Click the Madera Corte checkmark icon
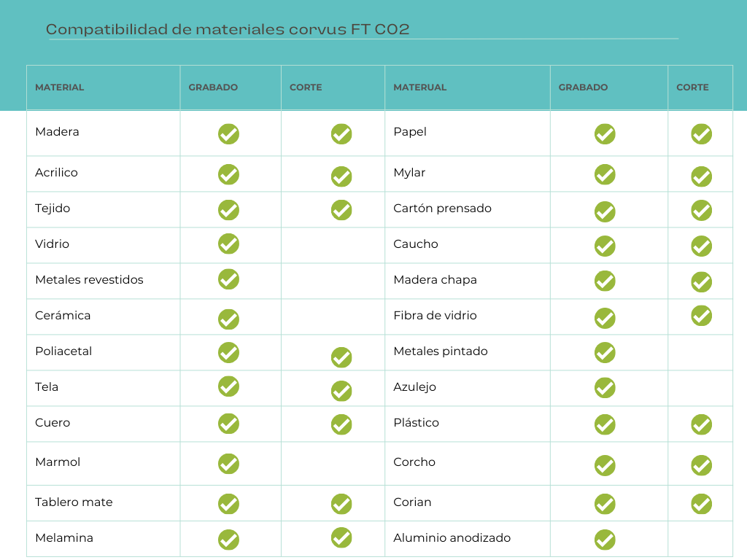This screenshot has height=560, width=747. click(x=341, y=134)
